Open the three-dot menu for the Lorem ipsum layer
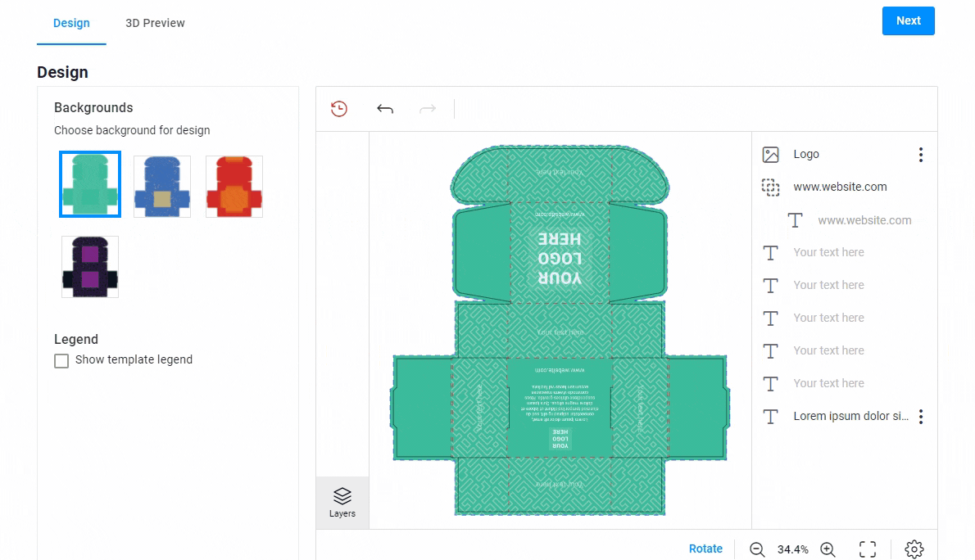 [921, 417]
